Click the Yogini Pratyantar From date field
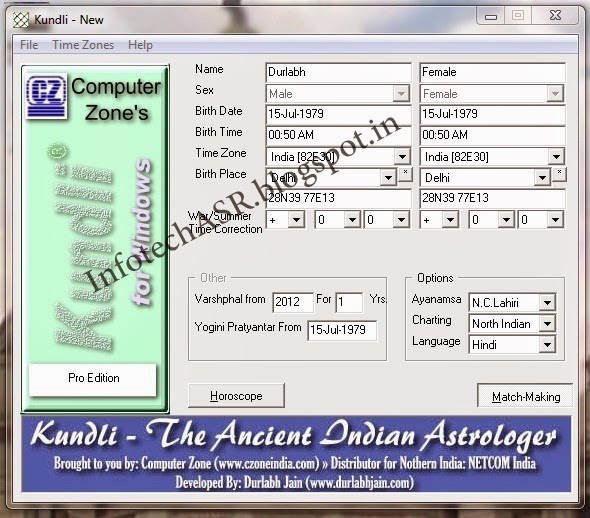 [x=342, y=330]
